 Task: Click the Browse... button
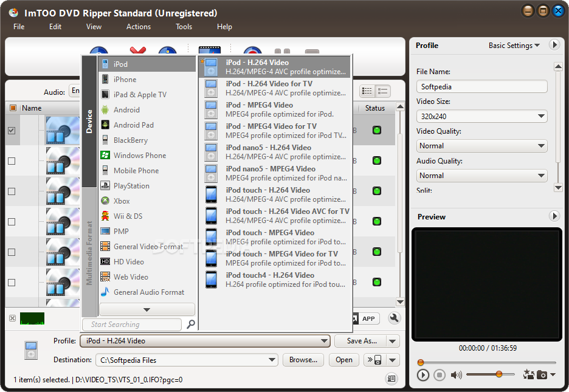tap(303, 360)
